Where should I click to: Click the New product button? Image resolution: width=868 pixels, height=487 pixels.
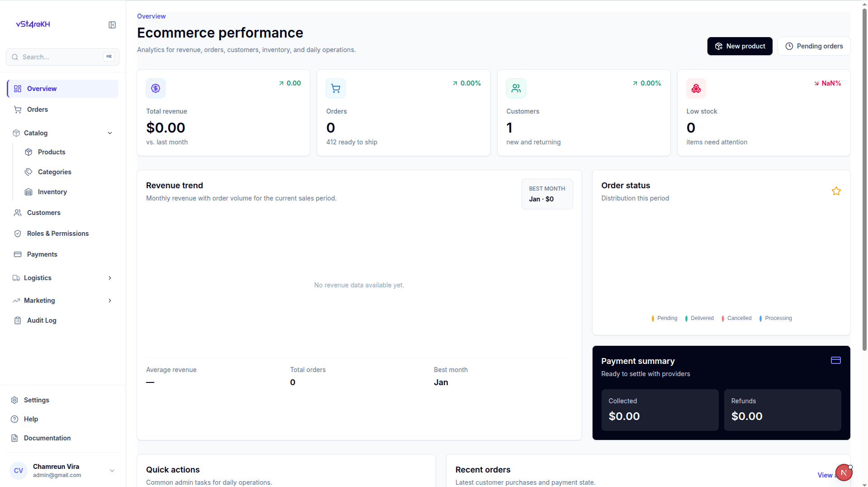740,46
